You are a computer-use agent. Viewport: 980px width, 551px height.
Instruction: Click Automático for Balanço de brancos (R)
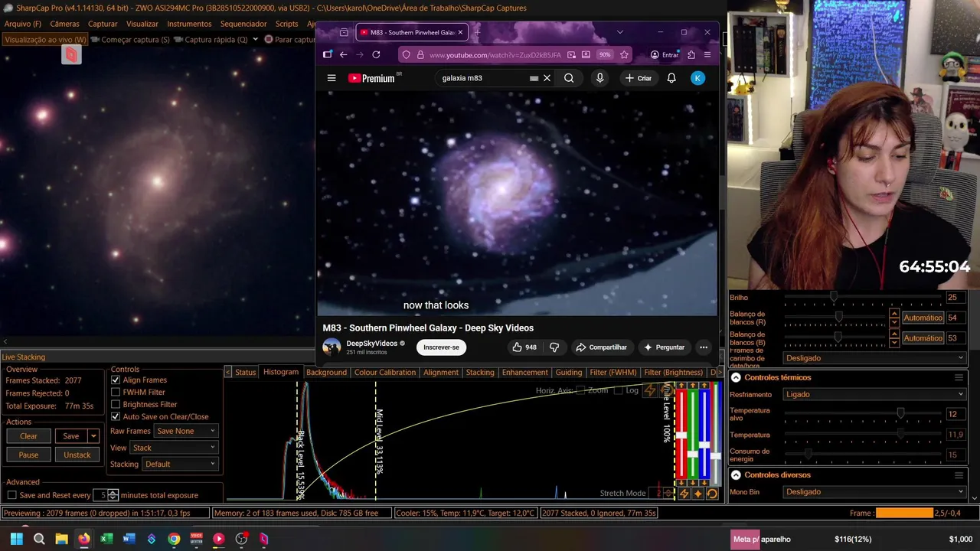(x=923, y=318)
